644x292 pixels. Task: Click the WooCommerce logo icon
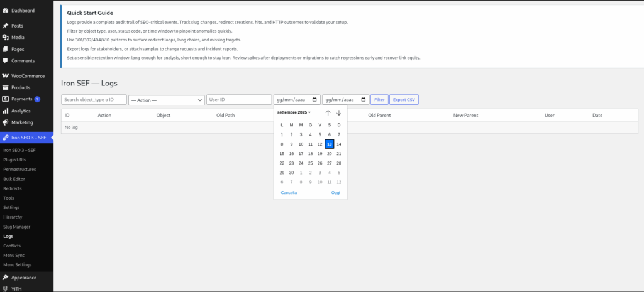5,76
